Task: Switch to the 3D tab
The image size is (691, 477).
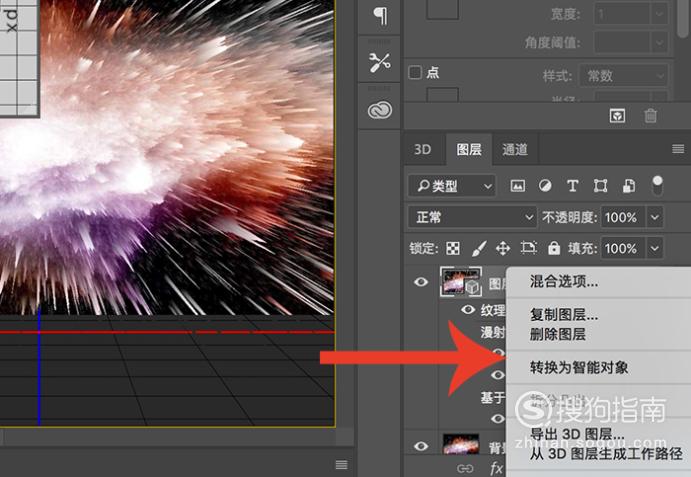Action: [422, 149]
